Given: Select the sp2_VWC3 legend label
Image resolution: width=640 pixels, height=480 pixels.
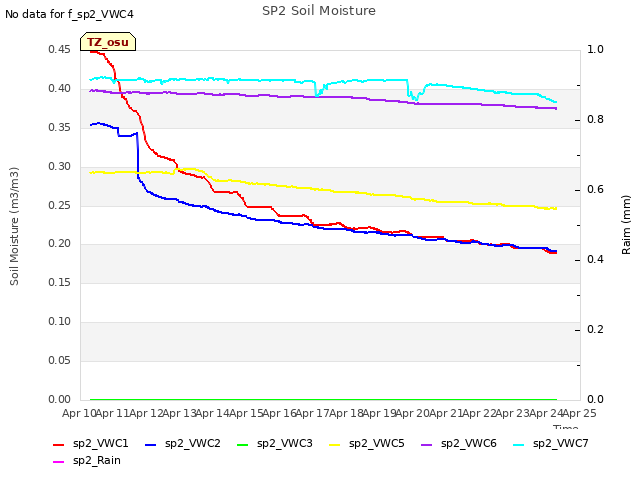Looking at the screenshot, I should pyautogui.click(x=284, y=444).
